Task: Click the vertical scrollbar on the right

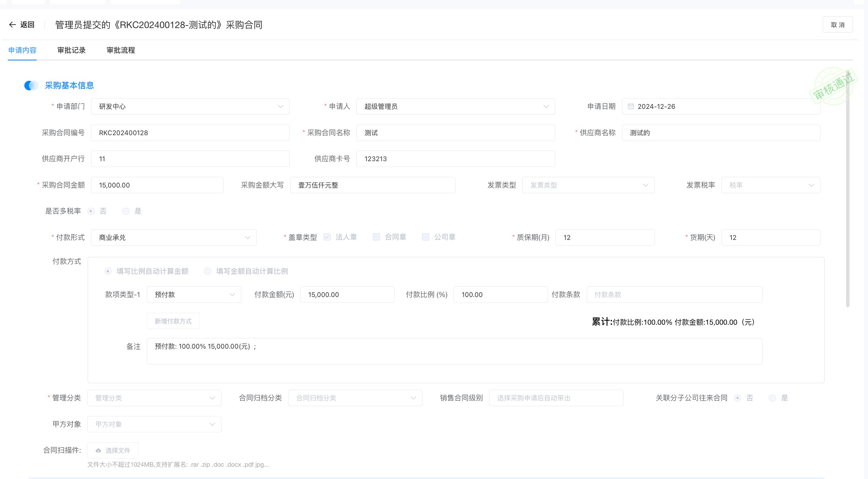Action: pyautogui.click(x=848, y=188)
